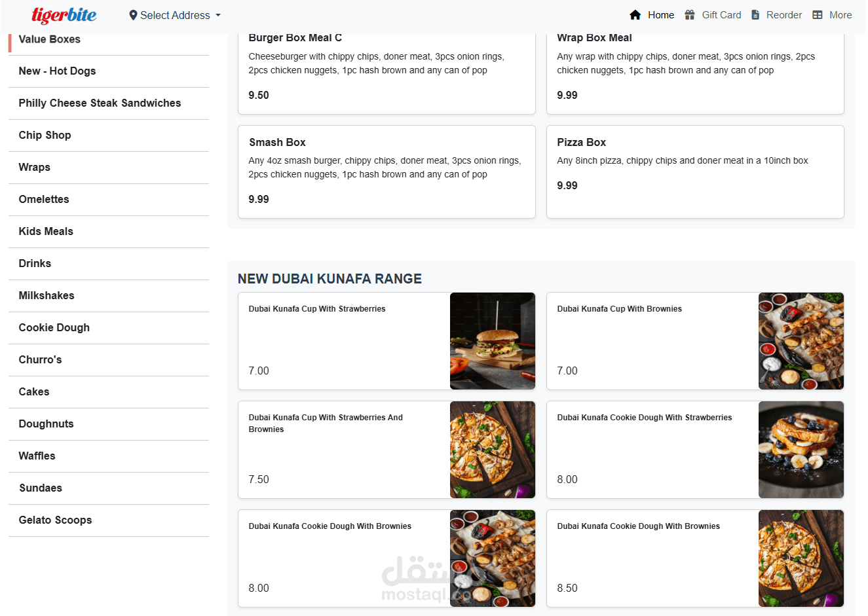Click the Reorder link
The image size is (868, 616).
pyautogui.click(x=776, y=15)
